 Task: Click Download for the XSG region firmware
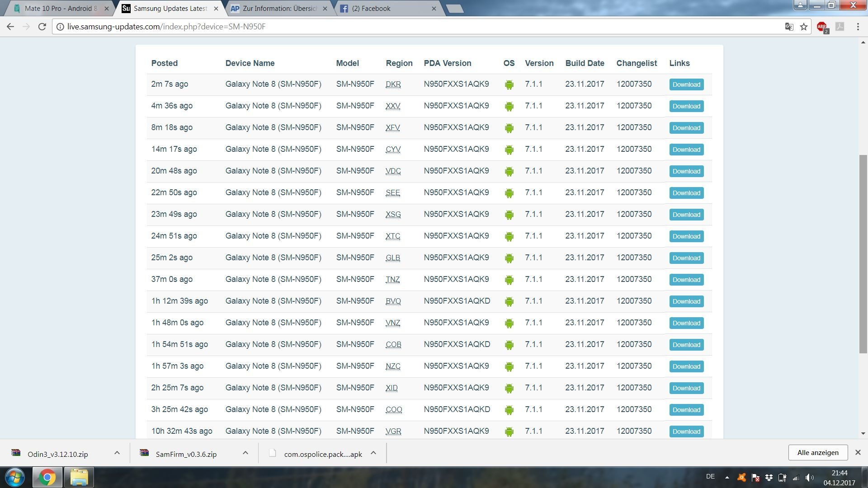pyautogui.click(x=686, y=215)
